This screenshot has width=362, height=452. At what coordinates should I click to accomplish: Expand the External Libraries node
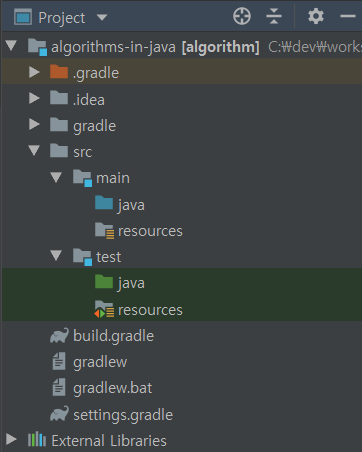click(11, 439)
